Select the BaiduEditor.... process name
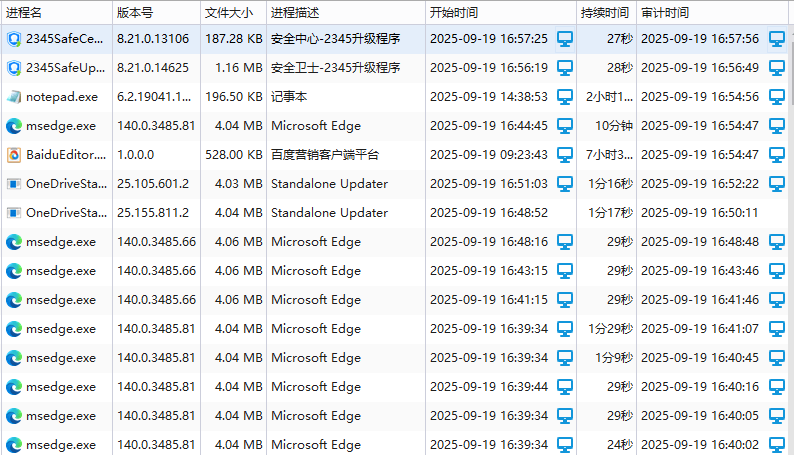Viewport: 794px width, 455px height. (x=66, y=155)
